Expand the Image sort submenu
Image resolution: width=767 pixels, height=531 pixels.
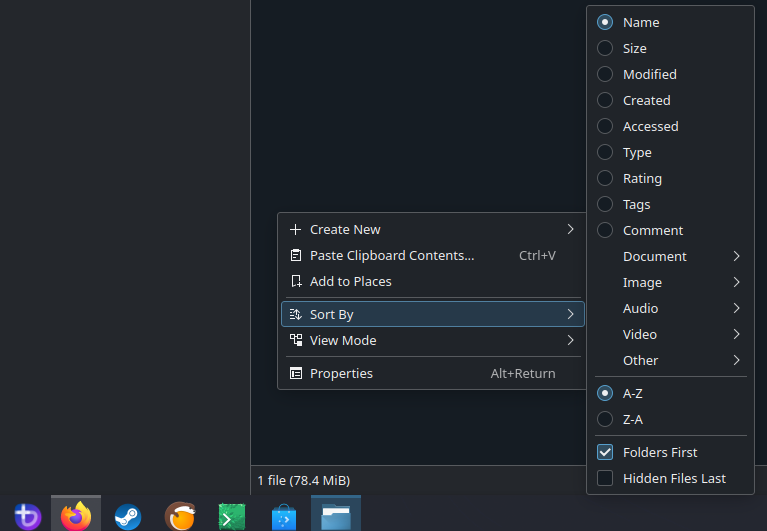[x=670, y=282]
